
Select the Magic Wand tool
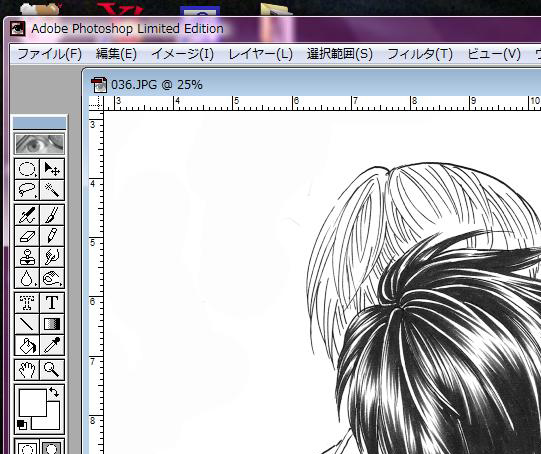pyautogui.click(x=52, y=190)
